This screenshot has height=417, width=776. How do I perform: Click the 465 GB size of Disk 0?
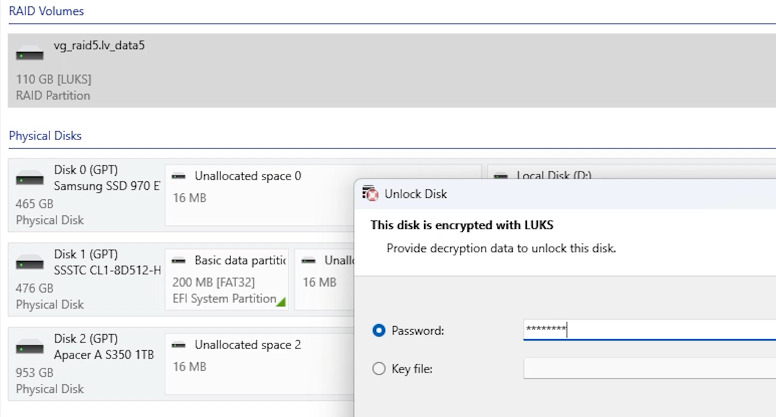[x=35, y=204]
